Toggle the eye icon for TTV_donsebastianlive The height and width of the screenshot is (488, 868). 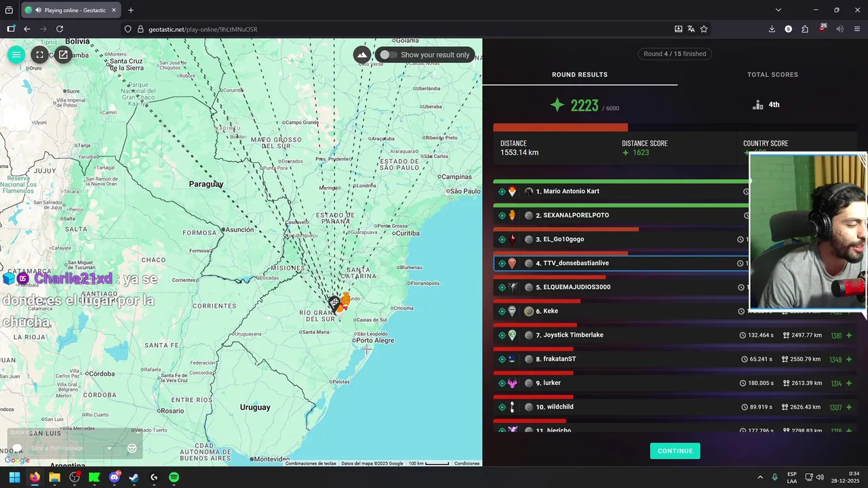(x=502, y=264)
